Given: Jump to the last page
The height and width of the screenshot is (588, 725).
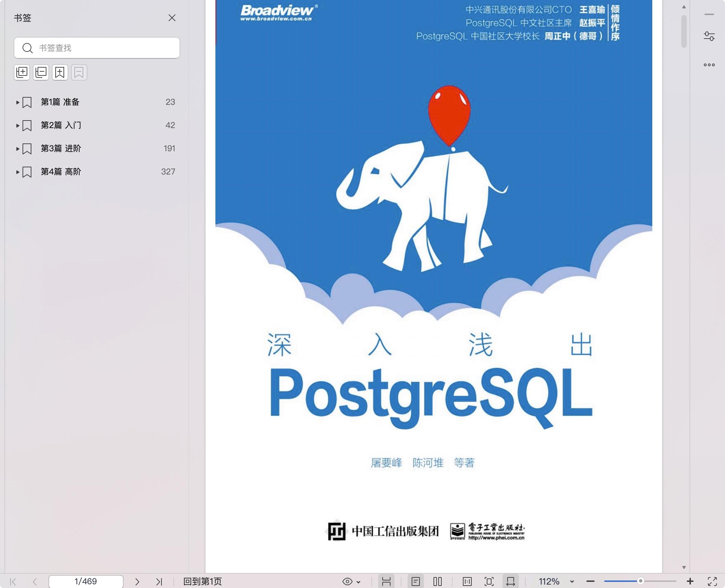Looking at the screenshot, I should pos(159,581).
